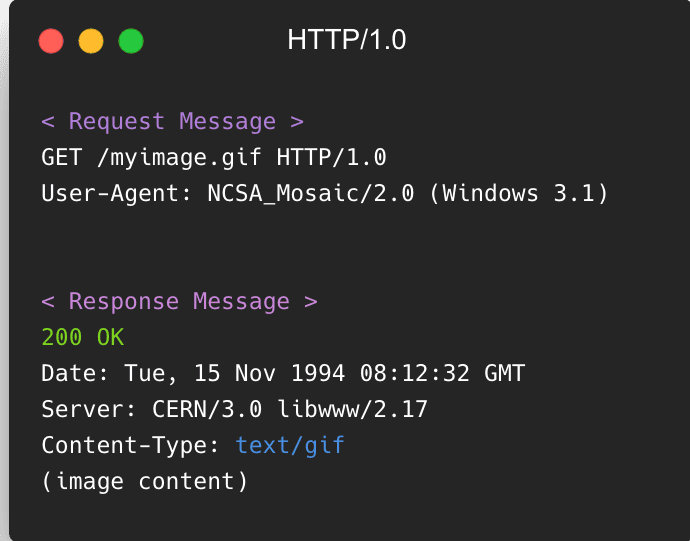Image resolution: width=690 pixels, height=541 pixels.
Task: Click the yellow minimize window button
Action: pos(91,41)
